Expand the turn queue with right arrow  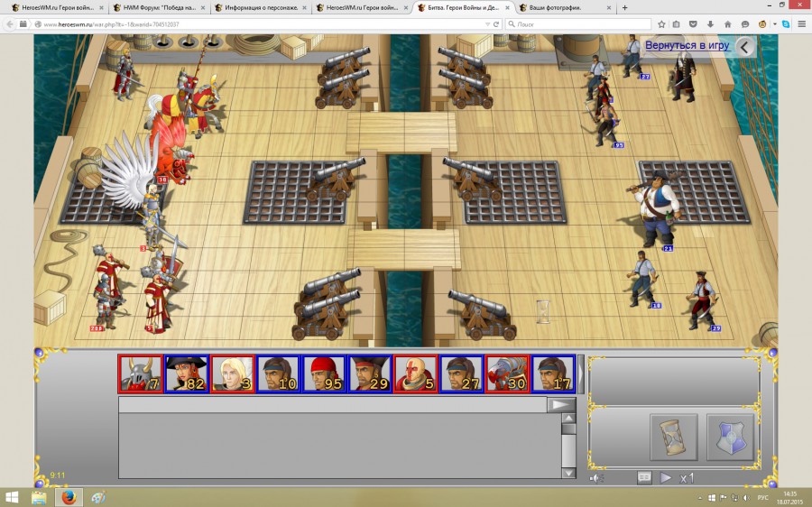[580, 373]
